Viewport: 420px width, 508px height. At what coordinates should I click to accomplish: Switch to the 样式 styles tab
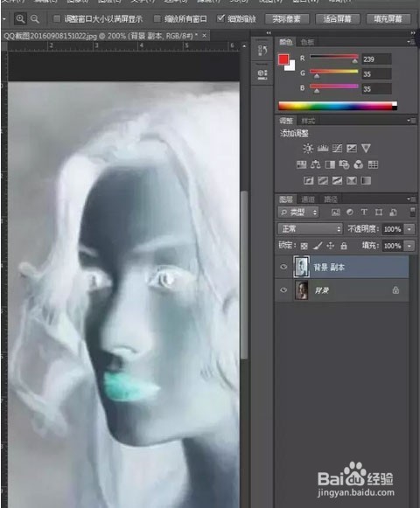coord(308,121)
